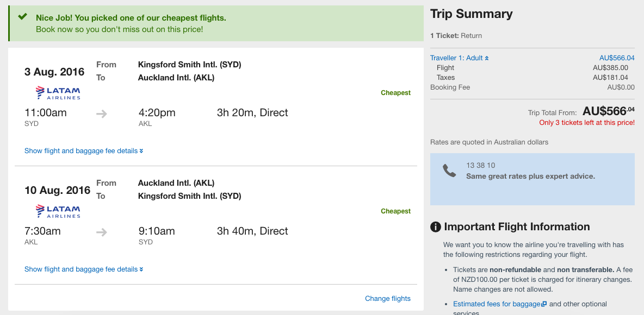644x315 pixels.
Task: Collapse the Traveller 1: Adult price breakdown
Action: pos(460,58)
